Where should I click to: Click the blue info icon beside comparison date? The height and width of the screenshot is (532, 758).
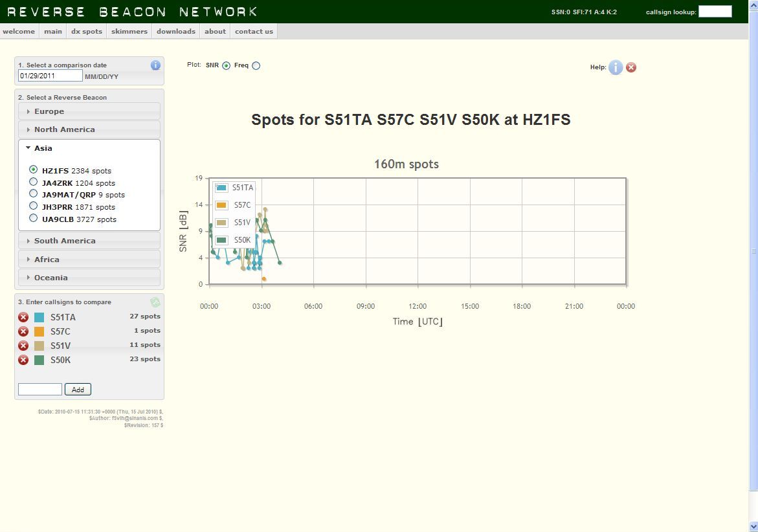coord(155,65)
